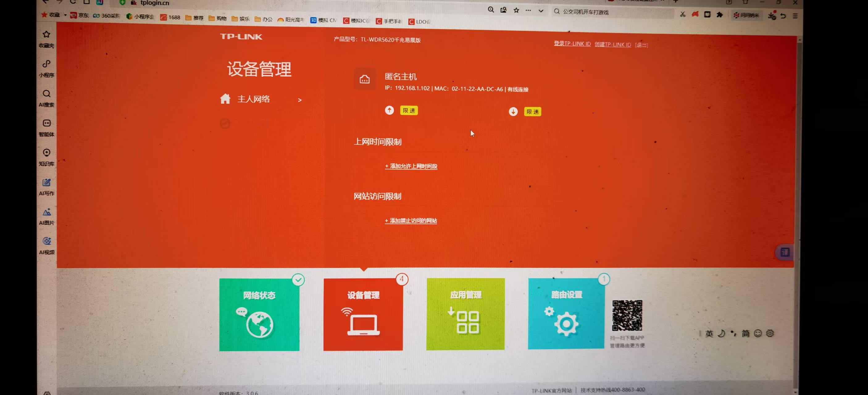Expand the address bar chevron dropdown
Screen dimensions: 868x395
[x=541, y=11]
